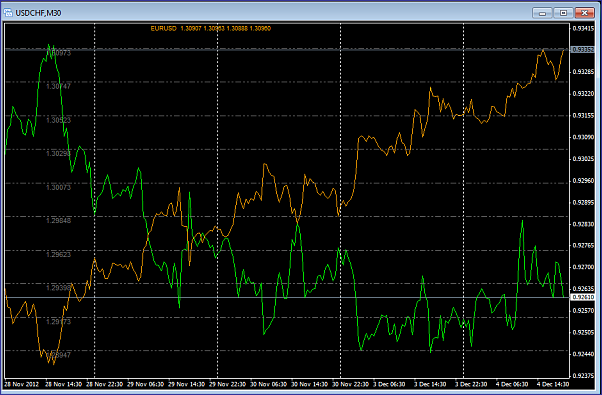Click the 1.29173 EURUSD overlay level label

click(x=58, y=322)
